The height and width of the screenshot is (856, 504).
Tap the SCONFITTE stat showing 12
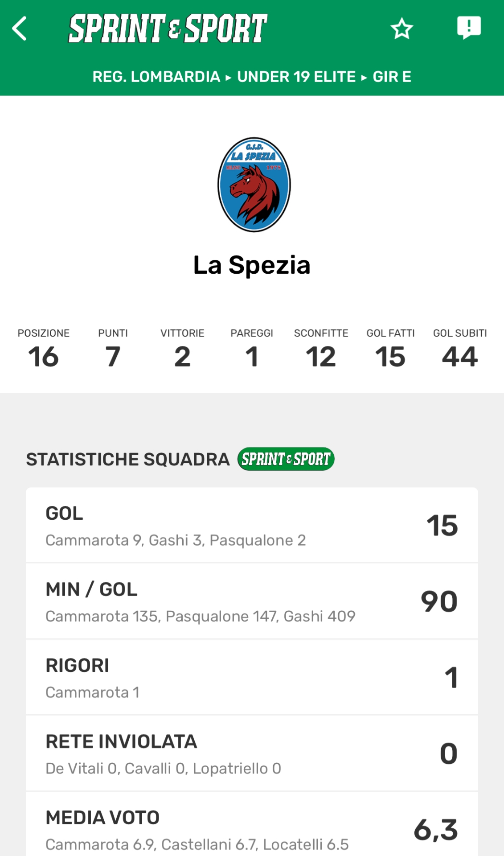pyautogui.click(x=321, y=350)
